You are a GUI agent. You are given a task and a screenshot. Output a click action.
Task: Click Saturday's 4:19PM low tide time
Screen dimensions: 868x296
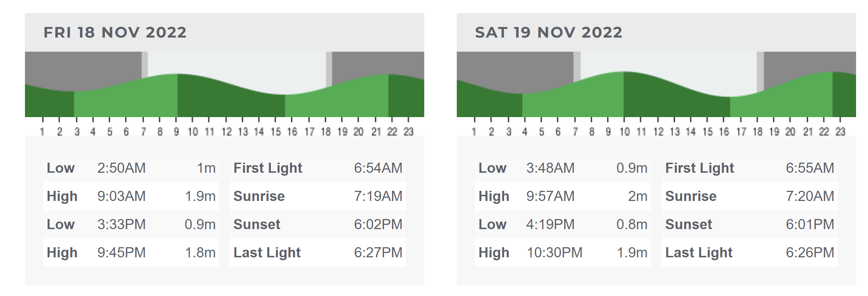(x=550, y=224)
